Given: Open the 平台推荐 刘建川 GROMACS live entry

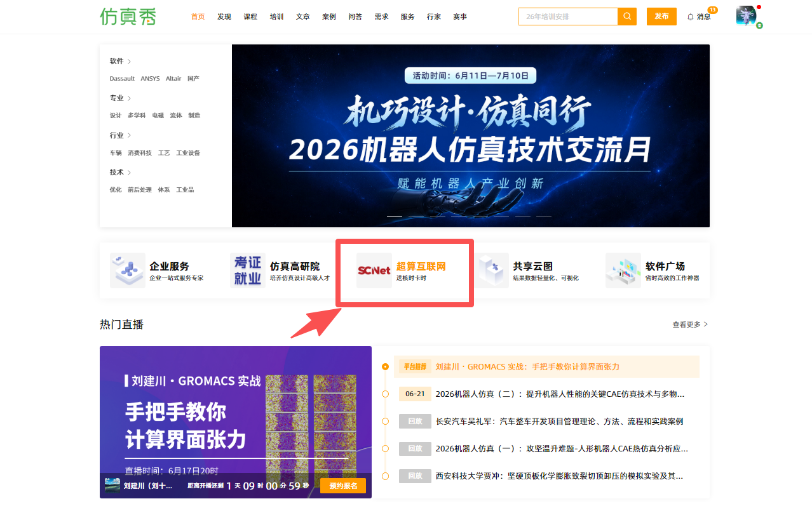Looking at the screenshot, I should (546, 367).
